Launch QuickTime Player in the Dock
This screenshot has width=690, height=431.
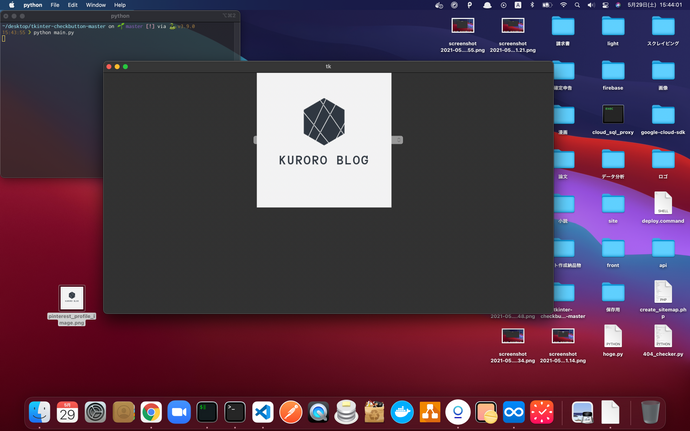[319, 412]
